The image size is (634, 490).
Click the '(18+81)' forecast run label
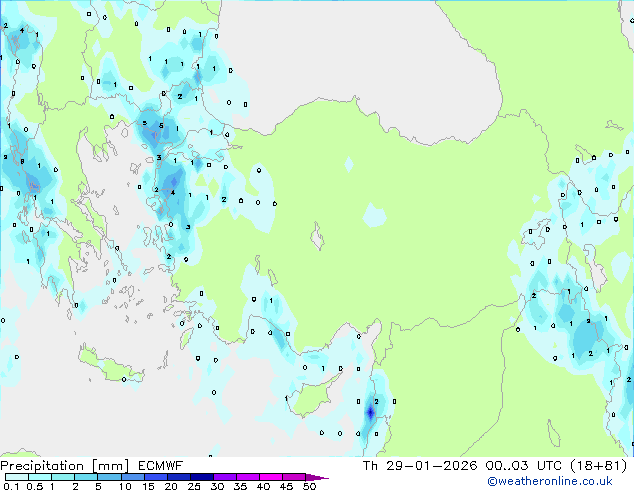[598, 466]
